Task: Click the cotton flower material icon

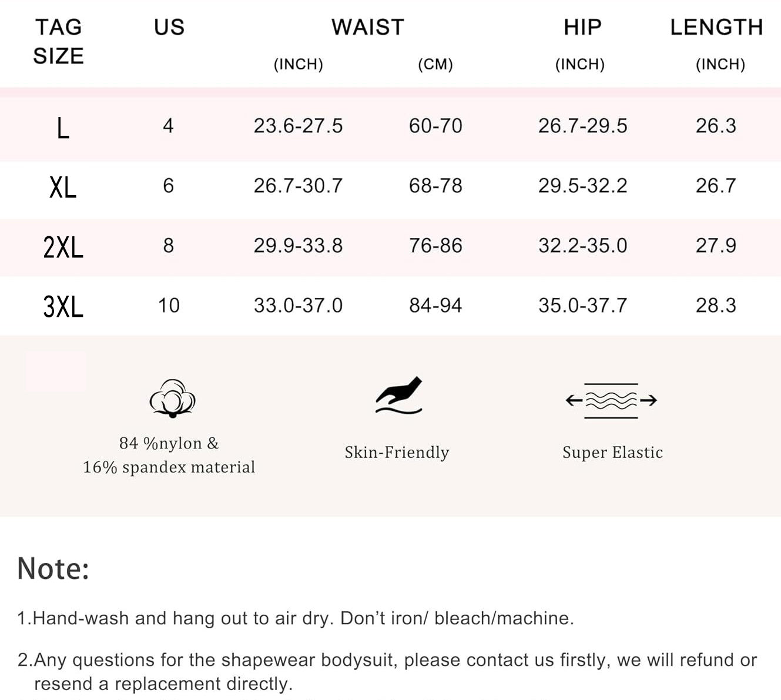Action: pyautogui.click(x=172, y=398)
